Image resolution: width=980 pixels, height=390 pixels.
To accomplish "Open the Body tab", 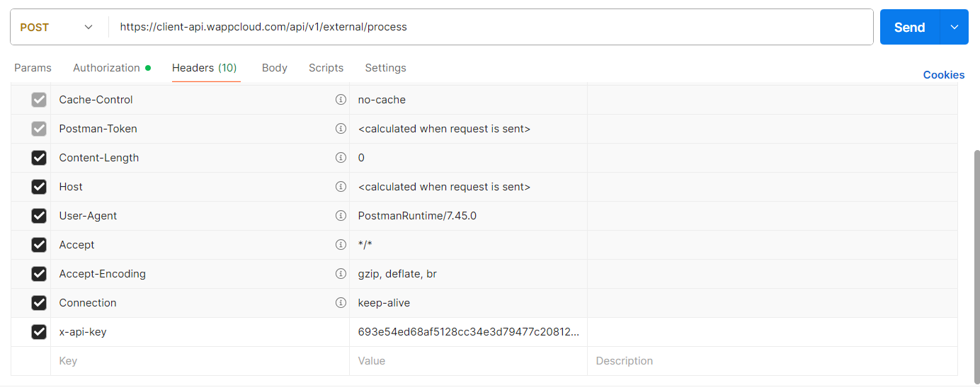I will [x=275, y=68].
